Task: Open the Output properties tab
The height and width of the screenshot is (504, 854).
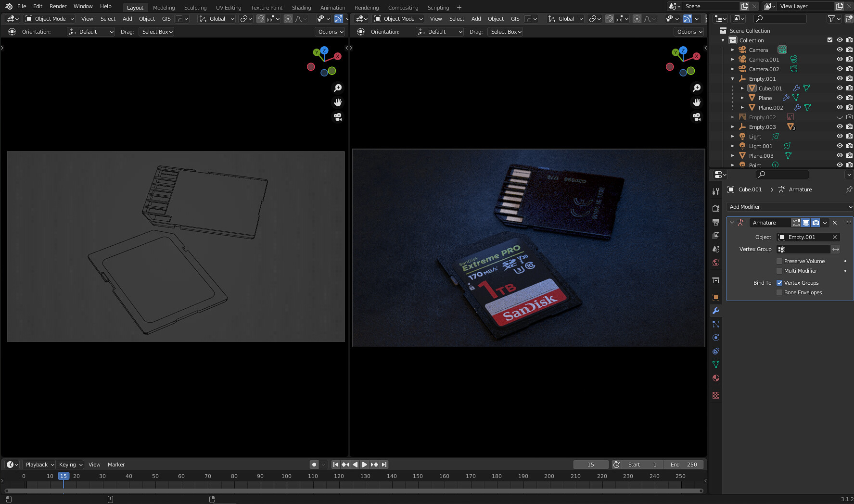Action: click(716, 222)
